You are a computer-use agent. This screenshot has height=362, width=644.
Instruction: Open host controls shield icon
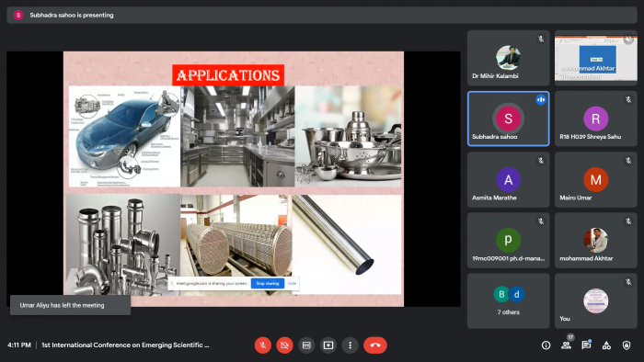[x=627, y=345]
